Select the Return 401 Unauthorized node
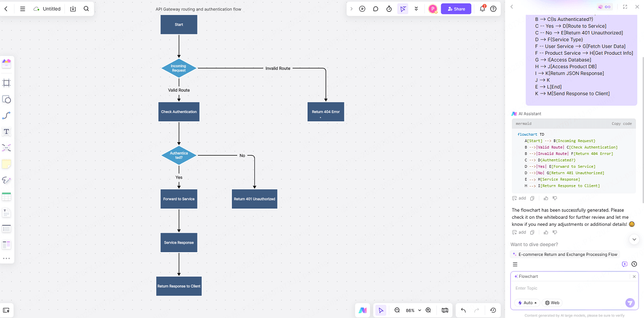Viewport: 644px width, 318px height. 254,199
